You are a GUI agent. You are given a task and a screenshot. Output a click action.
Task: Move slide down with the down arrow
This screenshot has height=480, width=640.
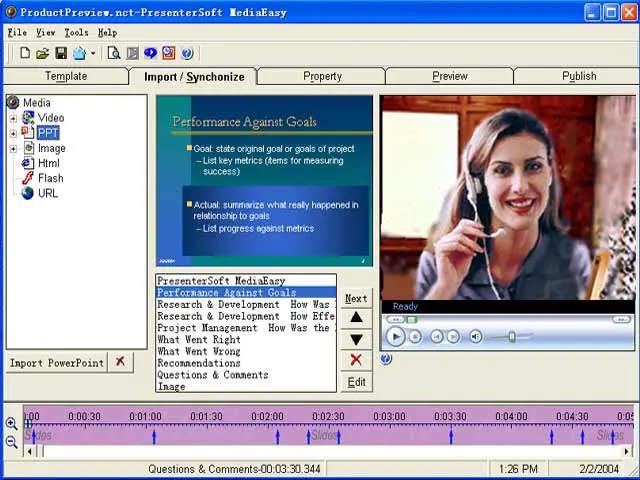(x=356, y=339)
